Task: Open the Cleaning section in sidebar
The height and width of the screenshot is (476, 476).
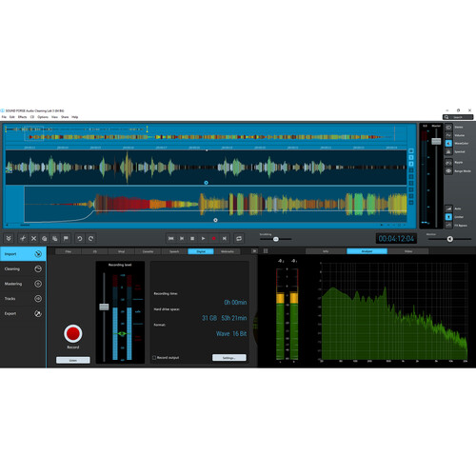Action: pos(23,268)
